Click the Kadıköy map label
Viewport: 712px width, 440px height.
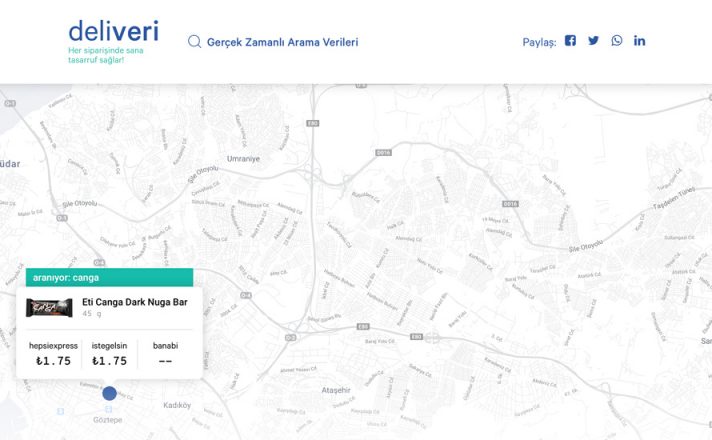pos(177,405)
